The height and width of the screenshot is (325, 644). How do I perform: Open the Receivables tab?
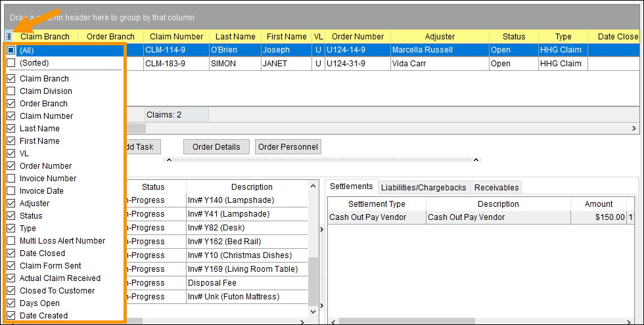(497, 188)
